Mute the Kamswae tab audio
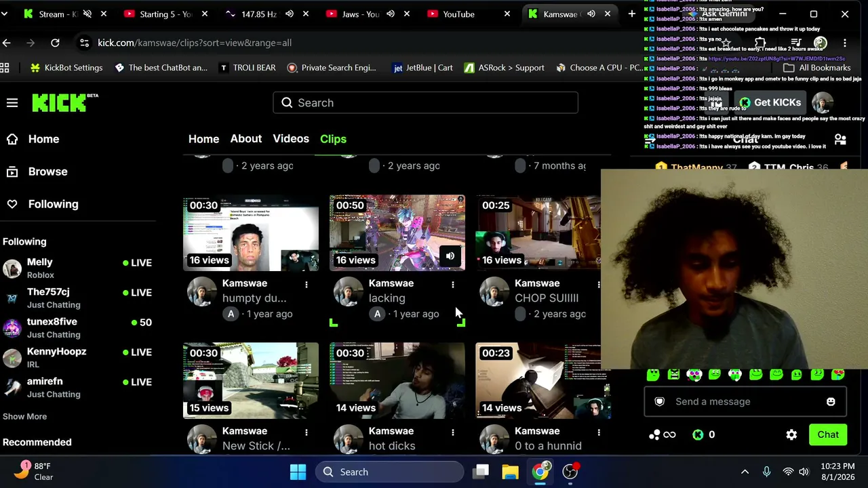868x488 pixels. pos(591,14)
